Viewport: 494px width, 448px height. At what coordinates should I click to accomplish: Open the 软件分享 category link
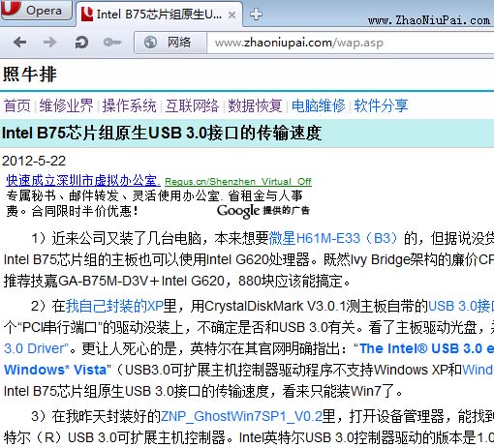(x=381, y=105)
